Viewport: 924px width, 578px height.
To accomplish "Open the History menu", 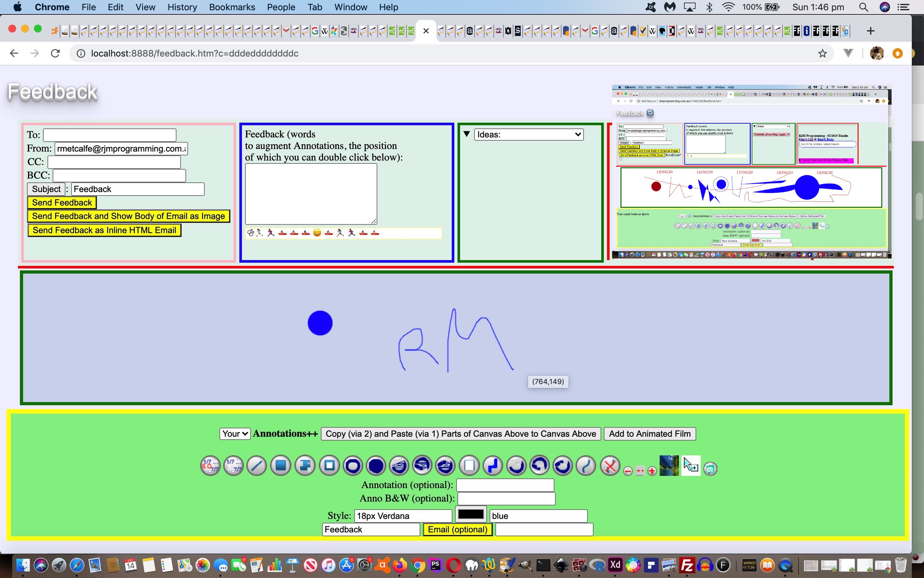I will 182,7.
